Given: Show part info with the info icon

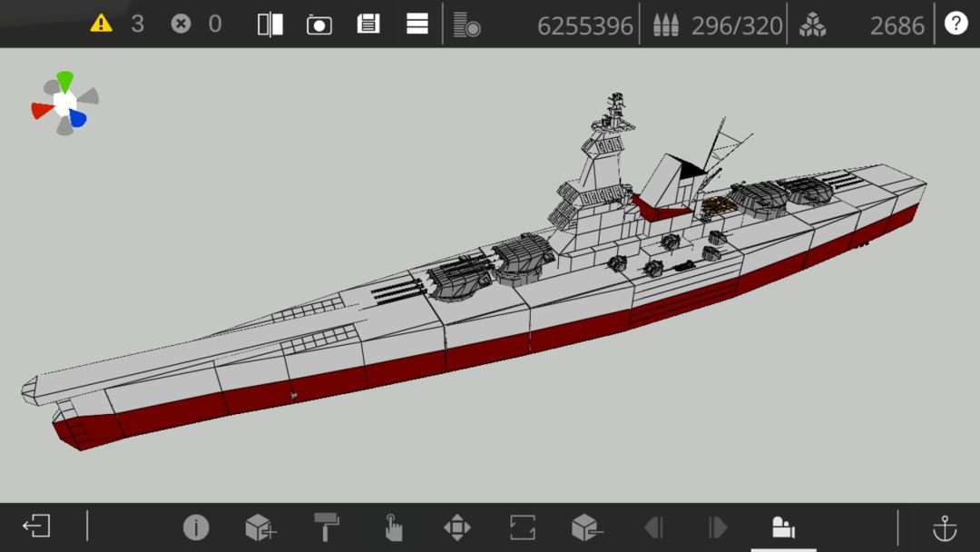Looking at the screenshot, I should point(196,527).
